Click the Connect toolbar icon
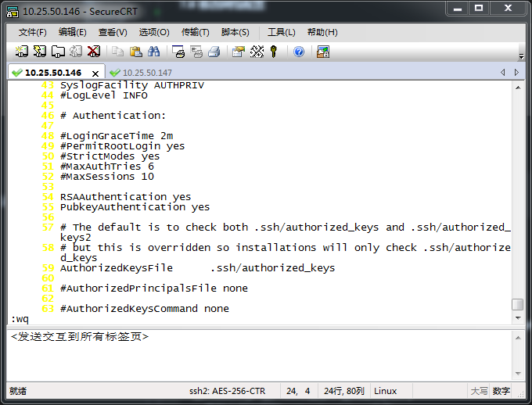Image resolution: width=532 pixels, height=405 pixels. click(22, 52)
